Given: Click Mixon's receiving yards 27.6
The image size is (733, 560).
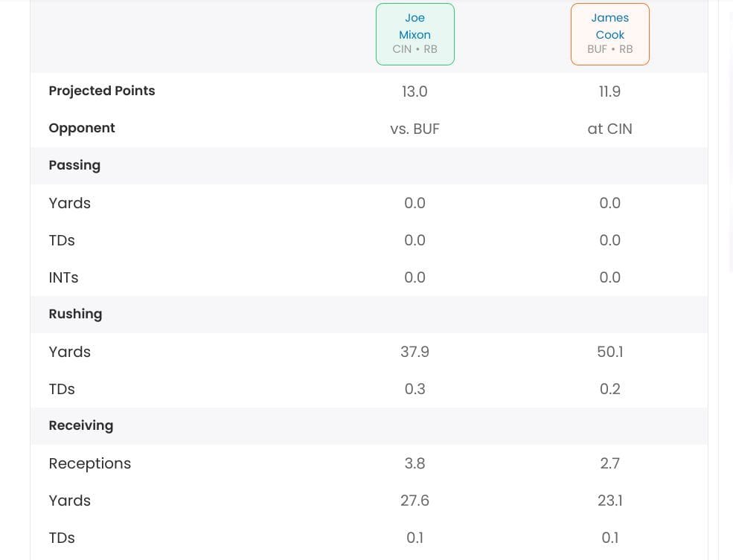Looking at the screenshot, I should point(414,501).
